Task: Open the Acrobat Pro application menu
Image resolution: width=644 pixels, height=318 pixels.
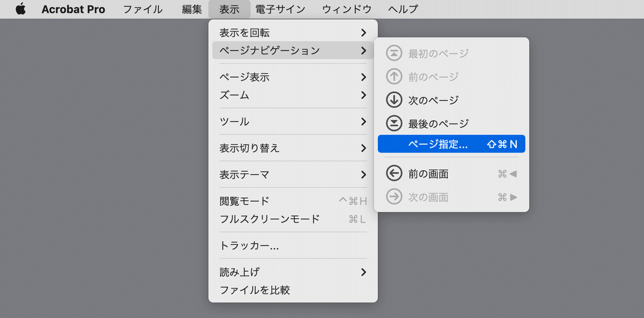Action: point(74,9)
